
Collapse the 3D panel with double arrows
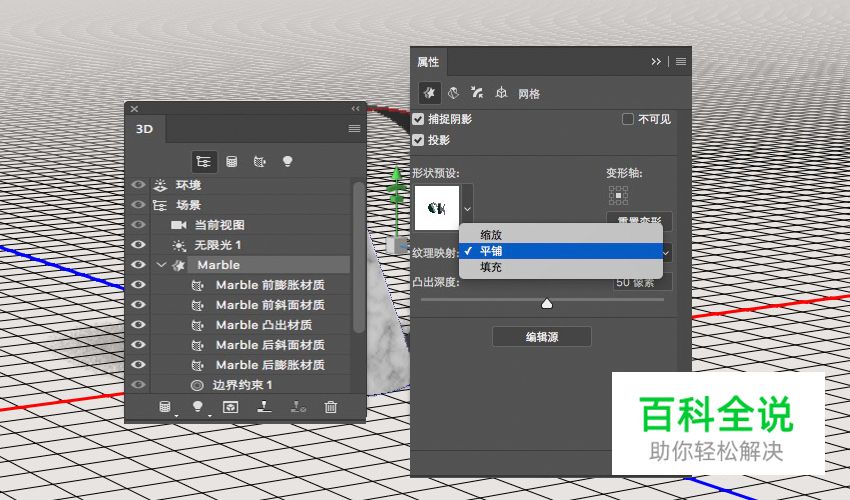click(355, 109)
